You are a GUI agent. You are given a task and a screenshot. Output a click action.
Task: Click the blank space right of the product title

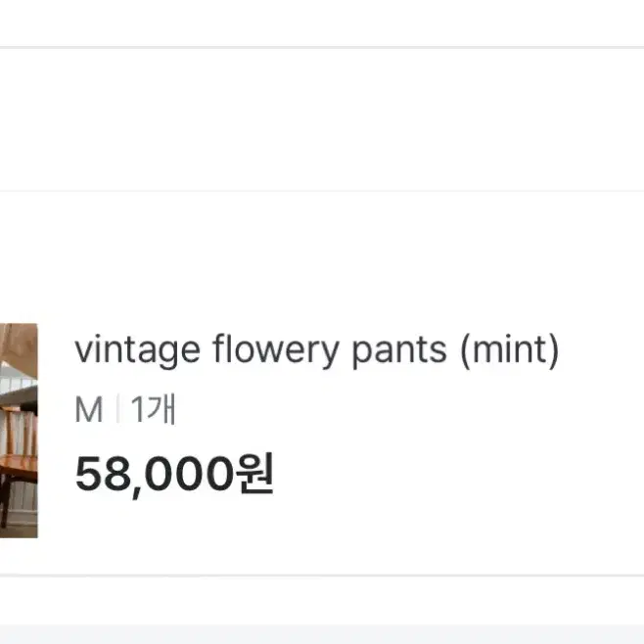pos(601,350)
